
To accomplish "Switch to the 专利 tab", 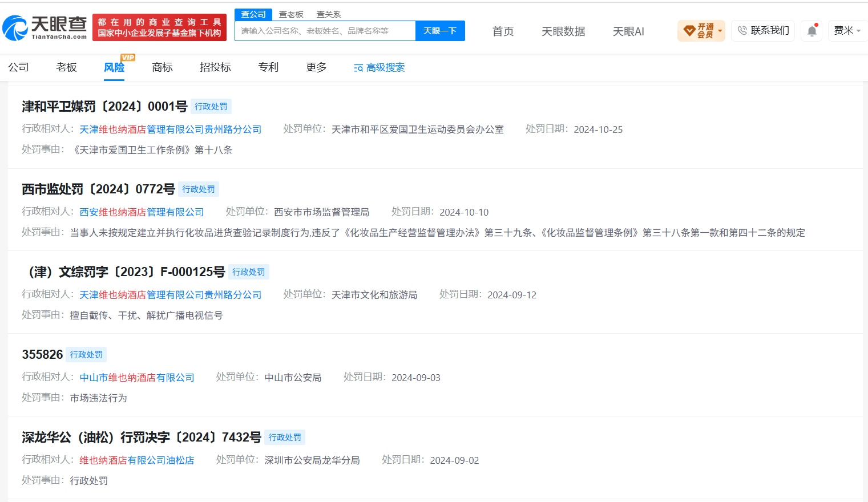I will pos(268,67).
